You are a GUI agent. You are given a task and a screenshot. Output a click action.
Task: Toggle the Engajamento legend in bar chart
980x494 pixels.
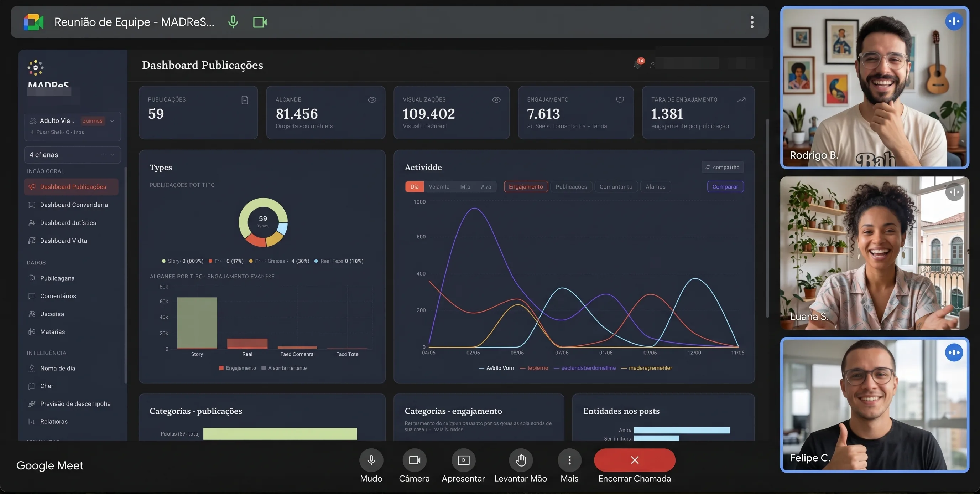(238, 368)
